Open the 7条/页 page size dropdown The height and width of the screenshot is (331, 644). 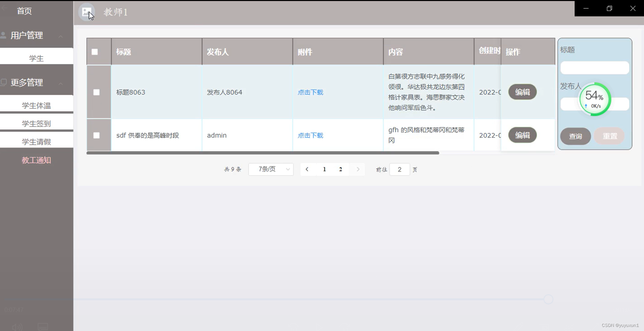[x=271, y=169]
